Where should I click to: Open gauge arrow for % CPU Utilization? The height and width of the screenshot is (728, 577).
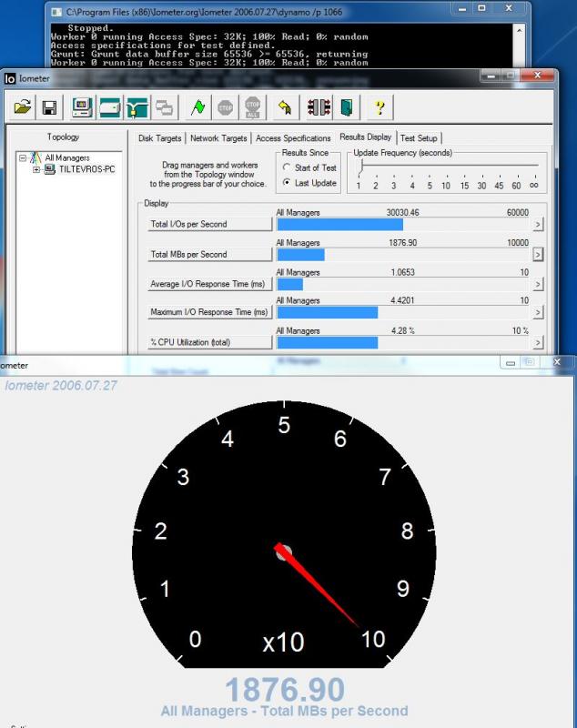[538, 343]
